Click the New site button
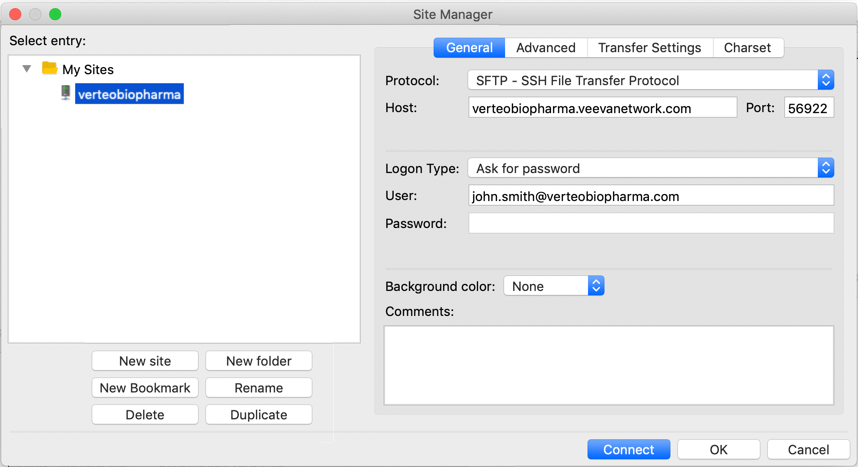 tap(145, 361)
